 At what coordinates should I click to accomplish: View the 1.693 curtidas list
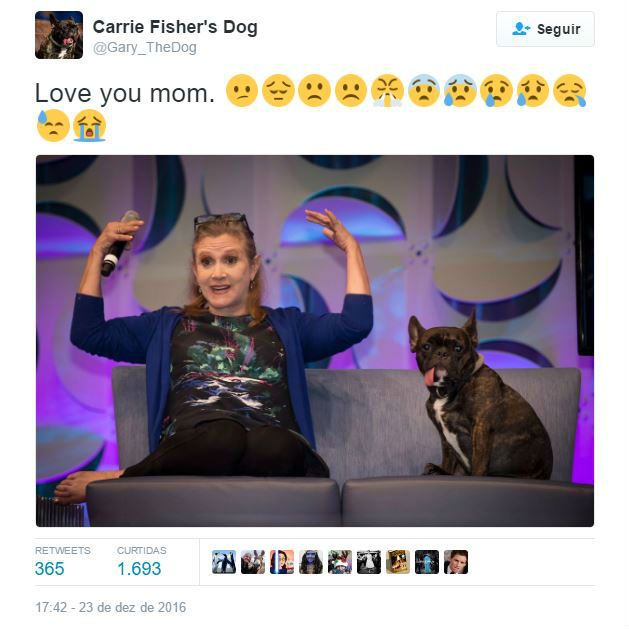[x=141, y=561]
